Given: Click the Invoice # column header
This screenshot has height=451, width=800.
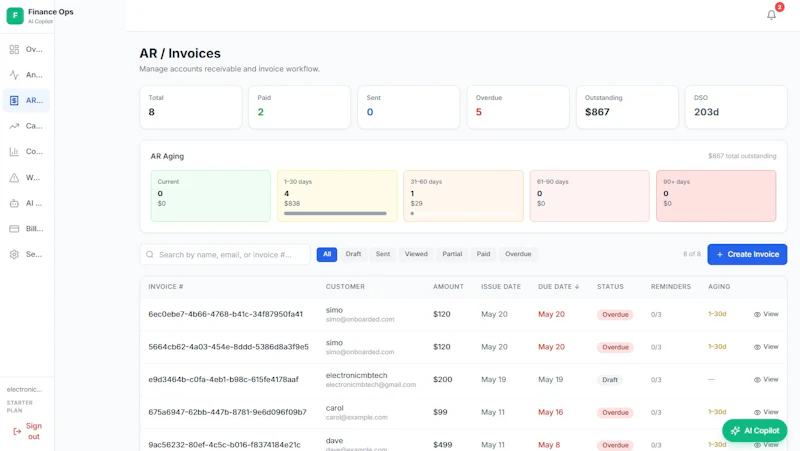Looking at the screenshot, I should pyautogui.click(x=166, y=287).
